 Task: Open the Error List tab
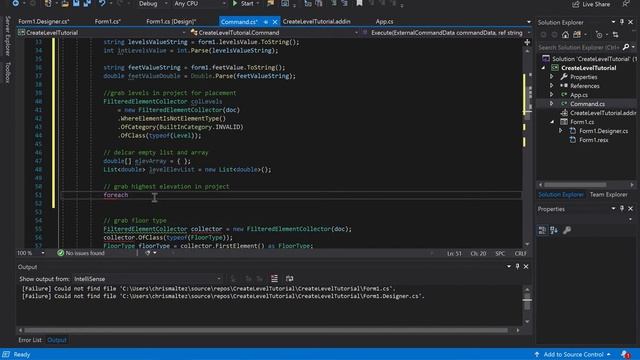[x=30, y=340]
